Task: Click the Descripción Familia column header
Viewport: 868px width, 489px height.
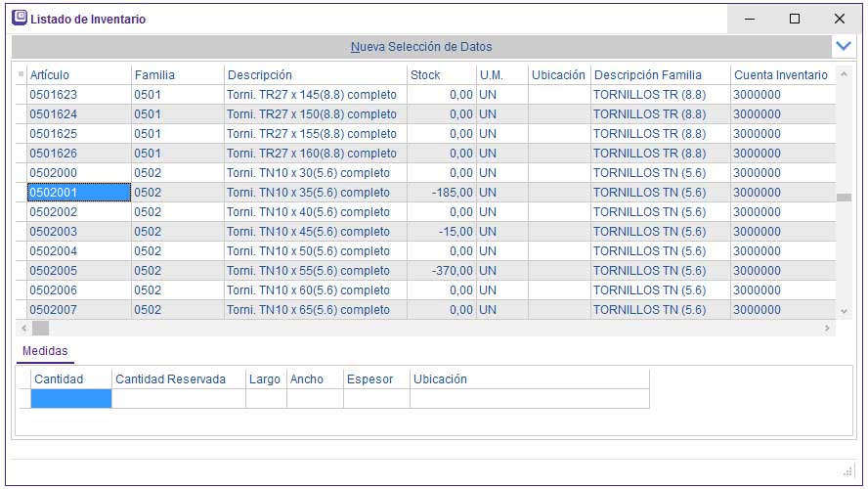Action: (x=647, y=75)
